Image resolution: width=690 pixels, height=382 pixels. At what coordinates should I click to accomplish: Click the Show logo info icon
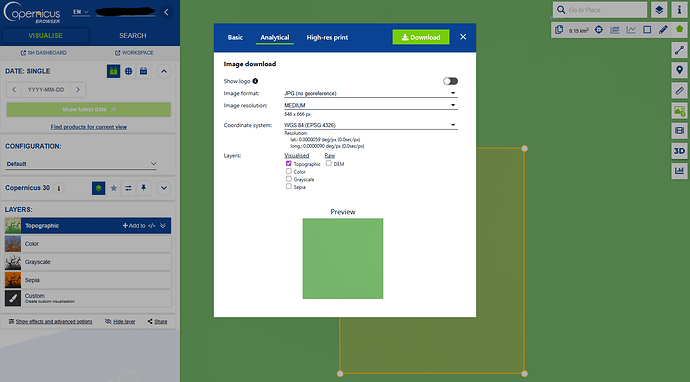coord(255,81)
